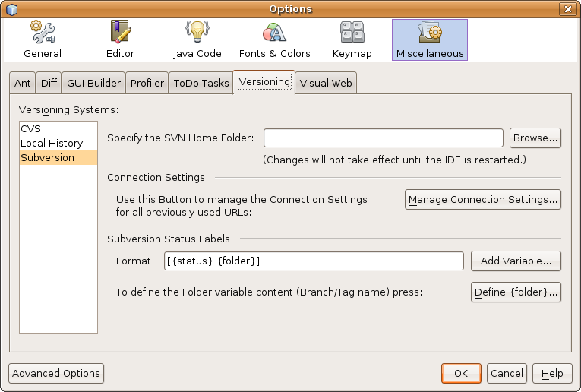Switch to the Ant tab
581x392 pixels.
click(23, 83)
